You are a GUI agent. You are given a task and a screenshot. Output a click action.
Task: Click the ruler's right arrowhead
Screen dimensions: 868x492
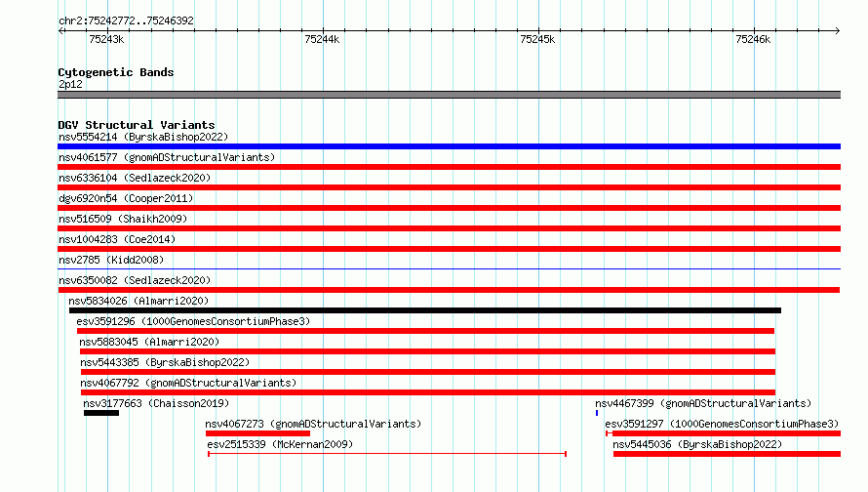pos(838,30)
